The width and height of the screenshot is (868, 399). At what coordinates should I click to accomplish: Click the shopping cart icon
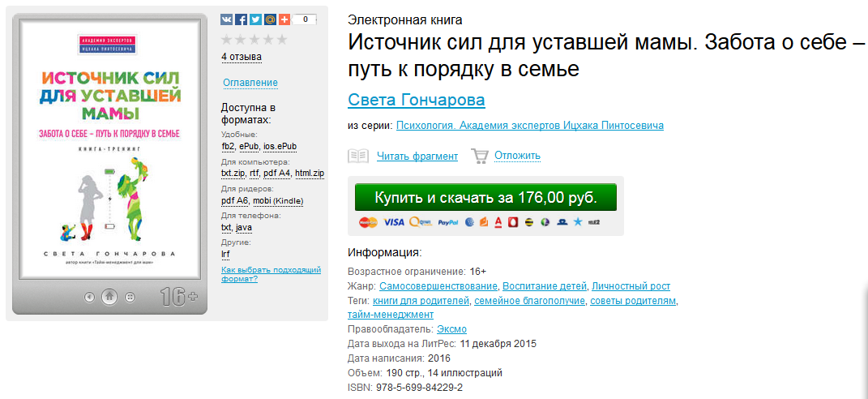click(x=480, y=156)
